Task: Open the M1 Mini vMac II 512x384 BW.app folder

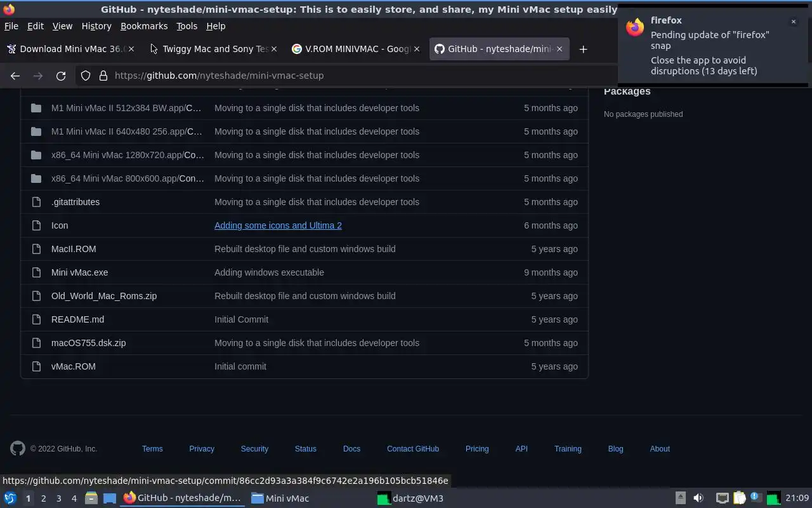Action: pyautogui.click(x=126, y=108)
